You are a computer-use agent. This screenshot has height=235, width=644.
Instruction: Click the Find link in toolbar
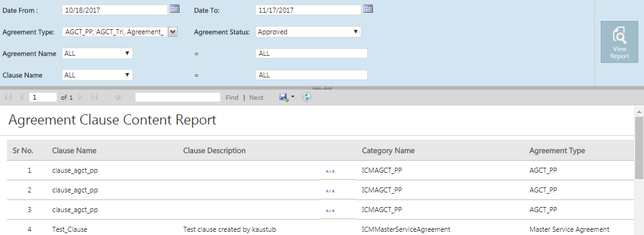pyautogui.click(x=232, y=98)
